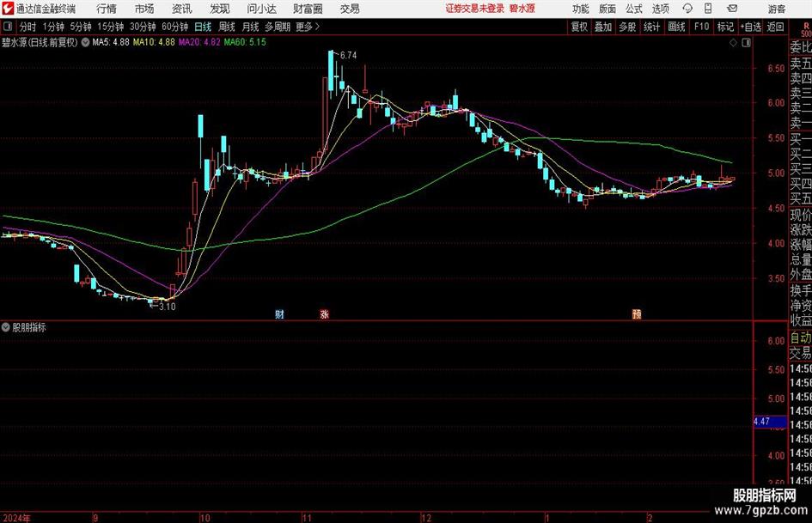Click the 统计 statistics toolbar button
The height and width of the screenshot is (523, 812).
point(651,27)
